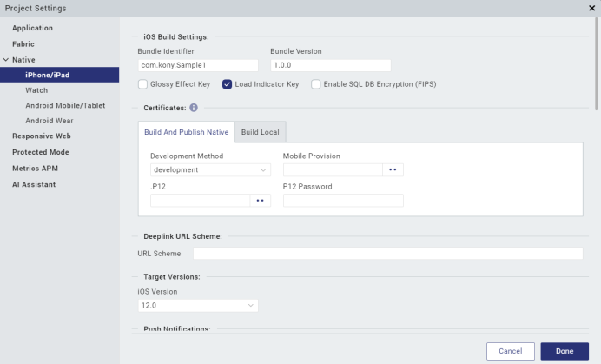Screen dimensions: 601x364
Task: Collapse the Native tree section
Action: click(6, 60)
